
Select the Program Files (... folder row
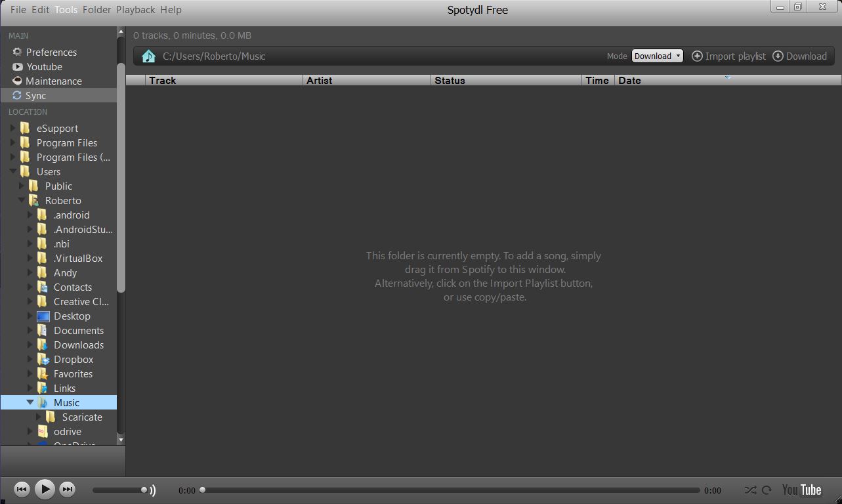pyautogui.click(x=58, y=157)
